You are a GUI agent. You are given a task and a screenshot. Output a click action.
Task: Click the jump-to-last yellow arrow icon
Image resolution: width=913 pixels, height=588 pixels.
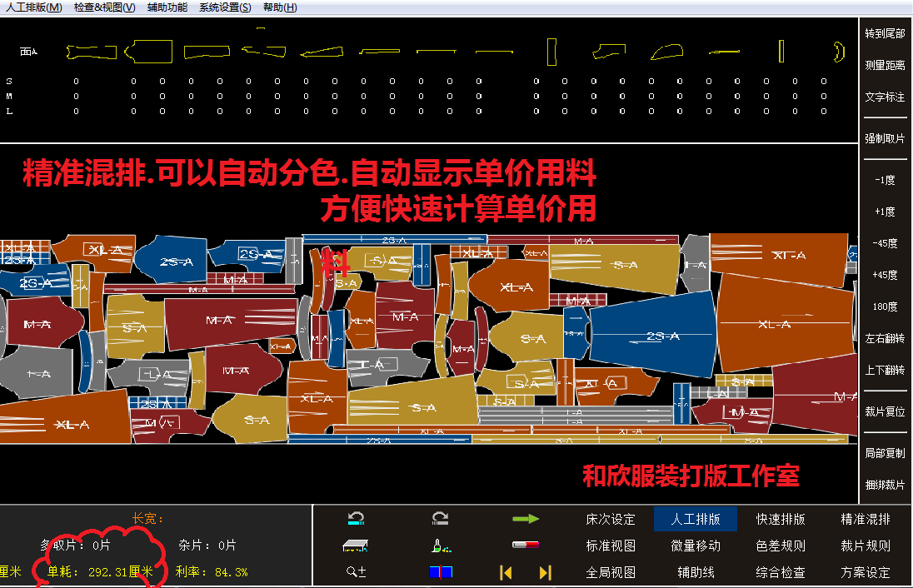(x=546, y=573)
